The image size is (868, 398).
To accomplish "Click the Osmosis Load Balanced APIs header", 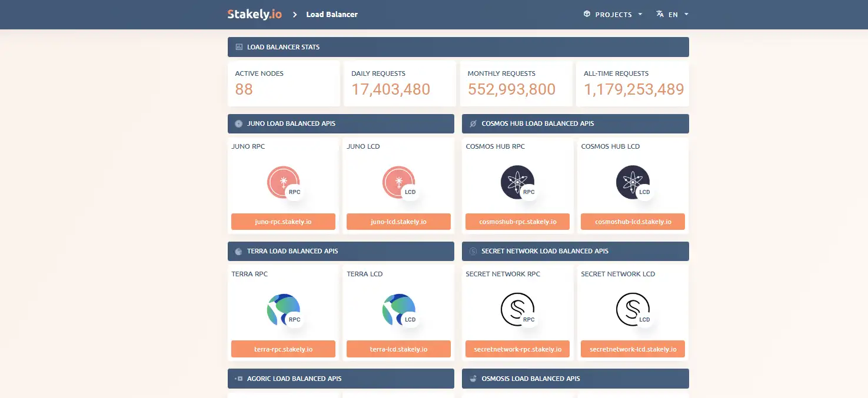I will coord(575,379).
